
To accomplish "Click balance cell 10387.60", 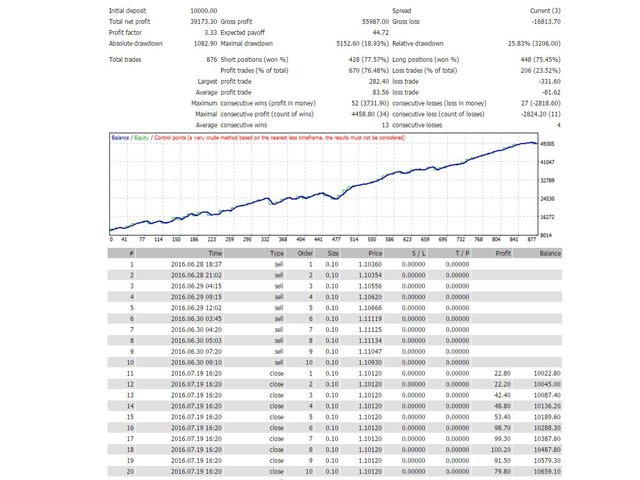I will tap(547, 439).
